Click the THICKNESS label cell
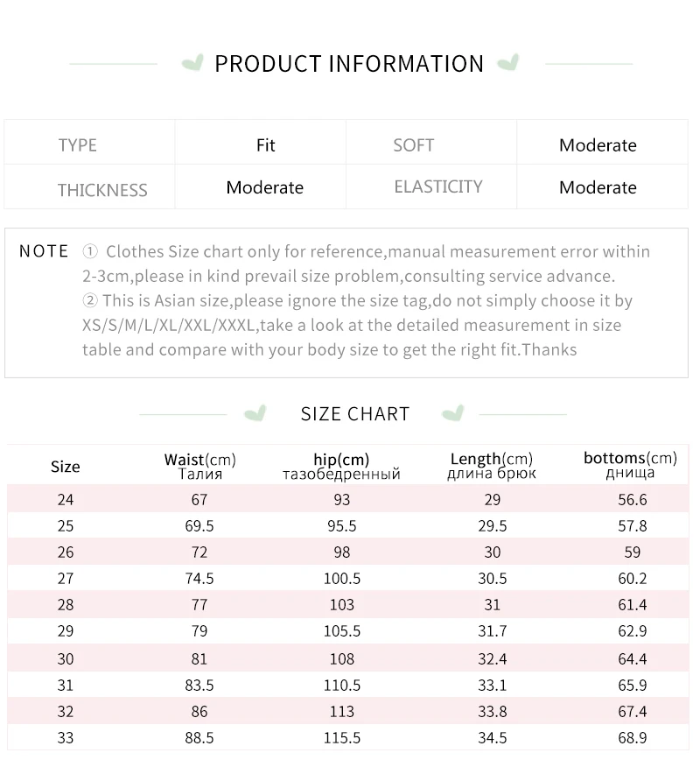700x781 pixels. (89, 186)
